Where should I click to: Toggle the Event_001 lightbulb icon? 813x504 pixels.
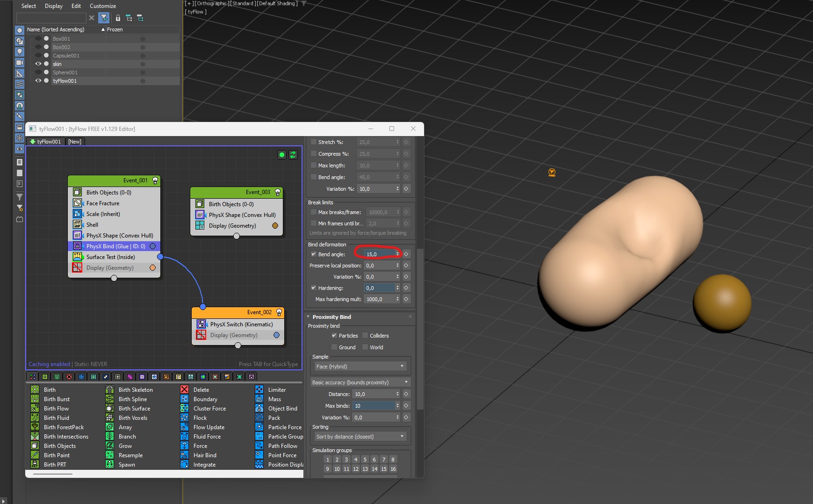tap(156, 180)
